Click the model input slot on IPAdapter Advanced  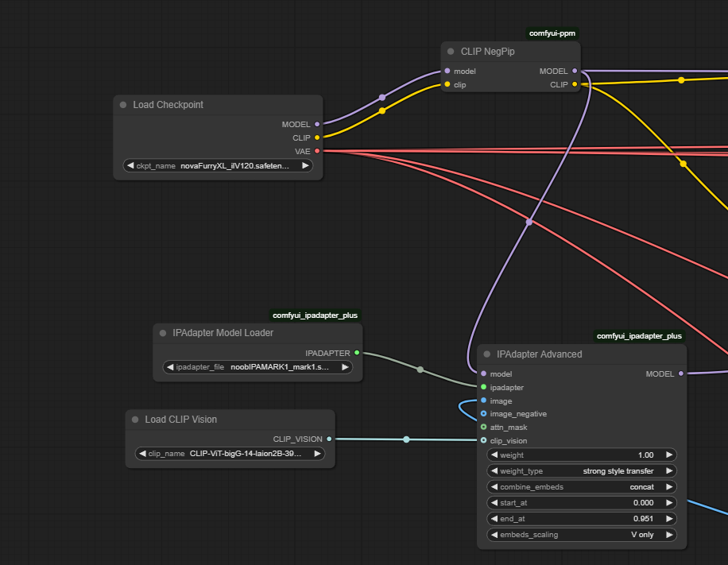pos(483,373)
